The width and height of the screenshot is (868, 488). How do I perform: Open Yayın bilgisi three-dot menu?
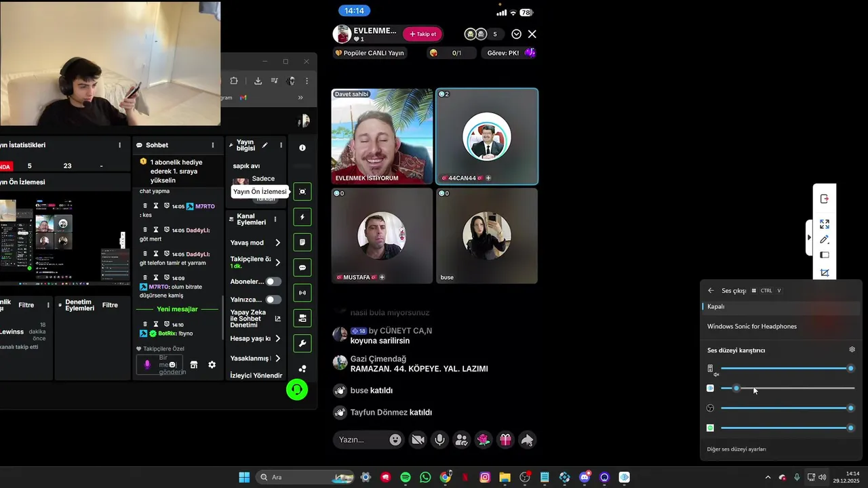(x=281, y=145)
